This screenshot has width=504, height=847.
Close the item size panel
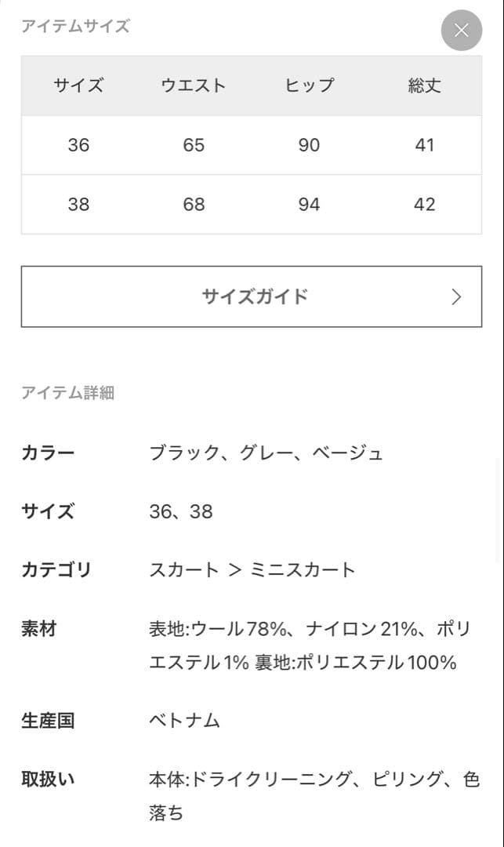point(461,31)
